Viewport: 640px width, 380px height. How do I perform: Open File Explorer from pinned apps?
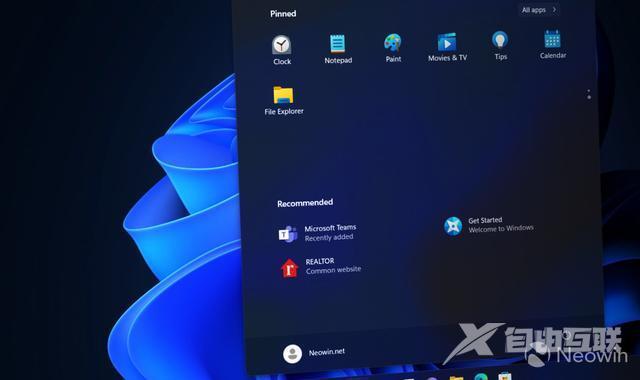pyautogui.click(x=284, y=100)
